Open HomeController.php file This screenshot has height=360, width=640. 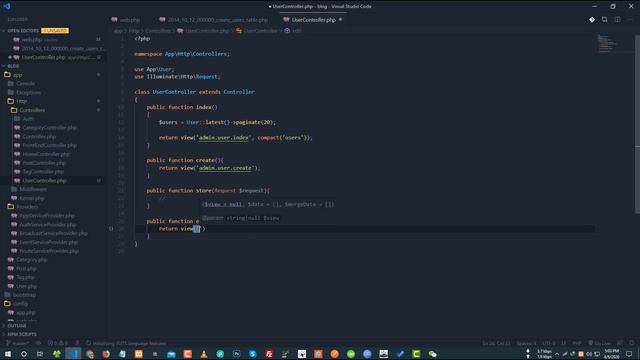pos(42,154)
